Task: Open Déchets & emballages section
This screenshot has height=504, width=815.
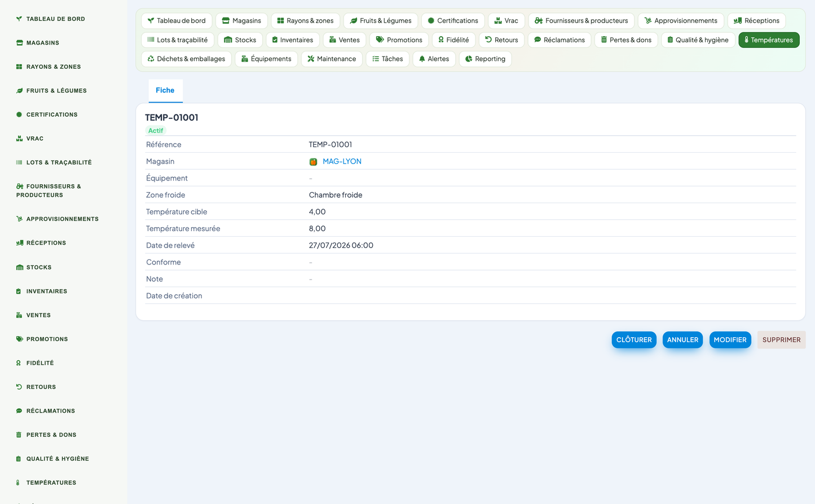Action: point(186,59)
